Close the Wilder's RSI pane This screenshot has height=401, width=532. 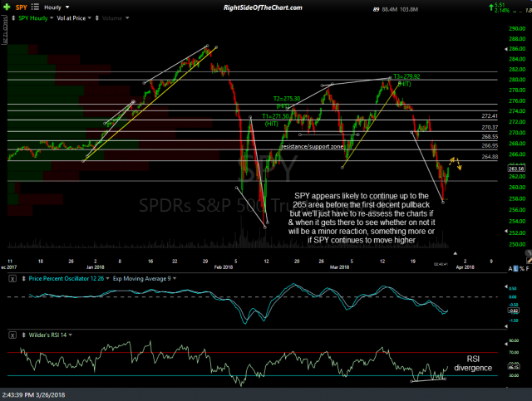(x=12, y=335)
